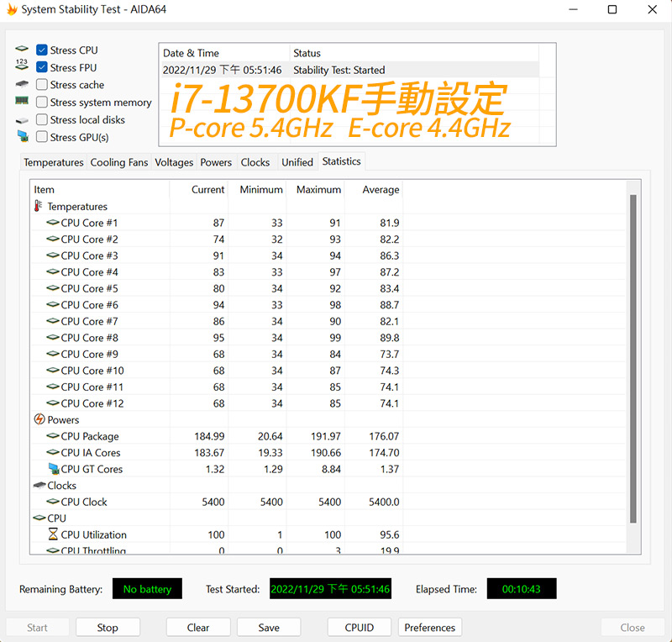Click the chip icon beside CPU Core #6

coord(53,304)
